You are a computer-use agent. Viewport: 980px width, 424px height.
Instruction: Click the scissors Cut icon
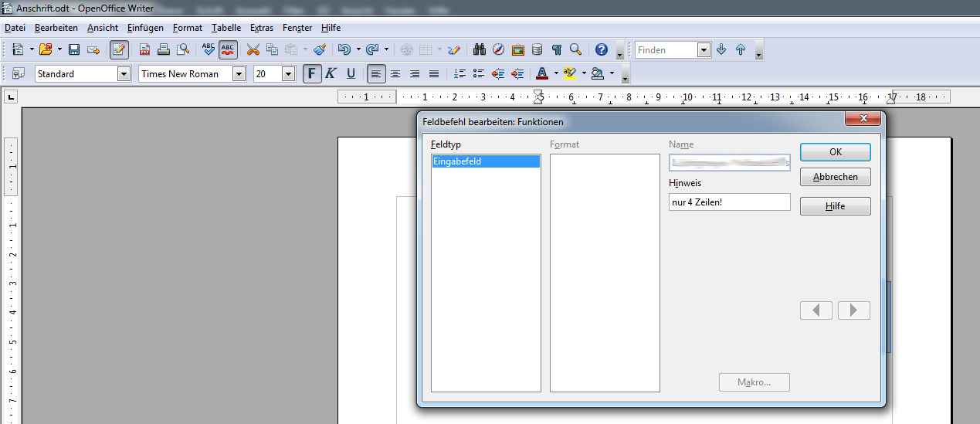pyautogui.click(x=253, y=49)
